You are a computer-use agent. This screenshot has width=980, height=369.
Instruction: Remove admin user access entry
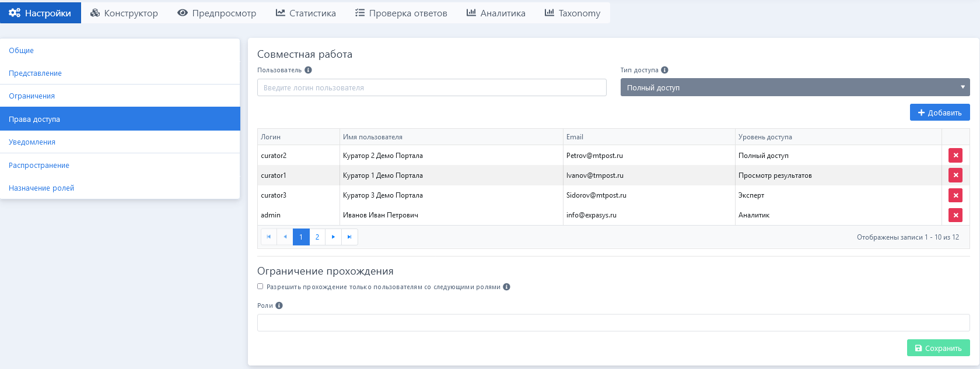pos(955,215)
